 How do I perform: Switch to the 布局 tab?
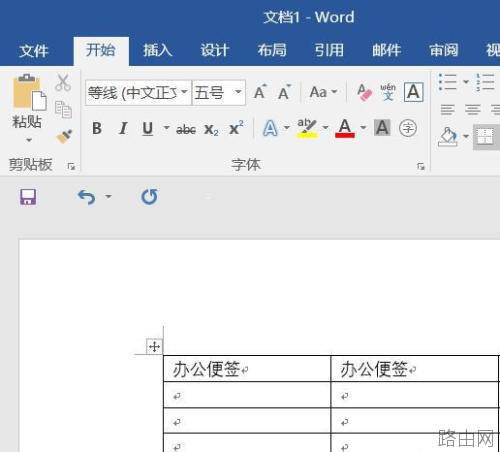[272, 50]
